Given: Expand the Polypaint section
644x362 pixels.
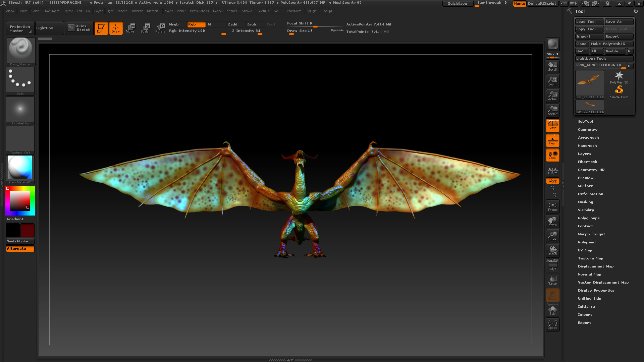Looking at the screenshot, I should pyautogui.click(x=587, y=242).
